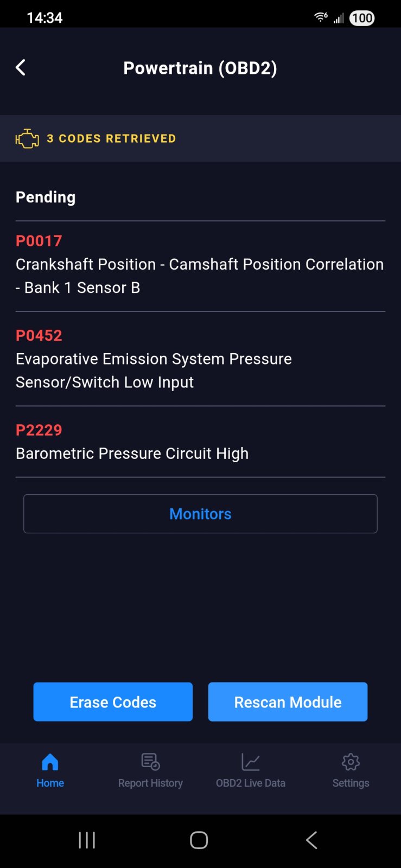Erase the retrieved codes
The height and width of the screenshot is (868, 401).
pyautogui.click(x=113, y=702)
